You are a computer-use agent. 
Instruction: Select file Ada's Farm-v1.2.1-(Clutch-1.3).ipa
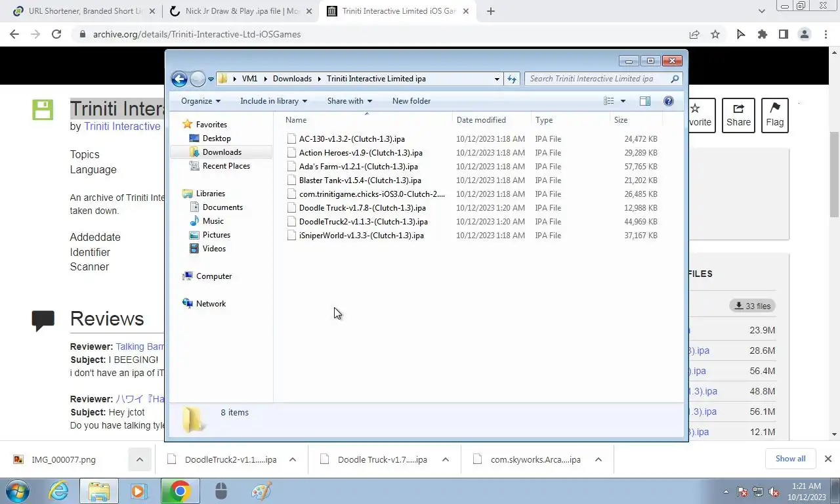pyautogui.click(x=358, y=167)
